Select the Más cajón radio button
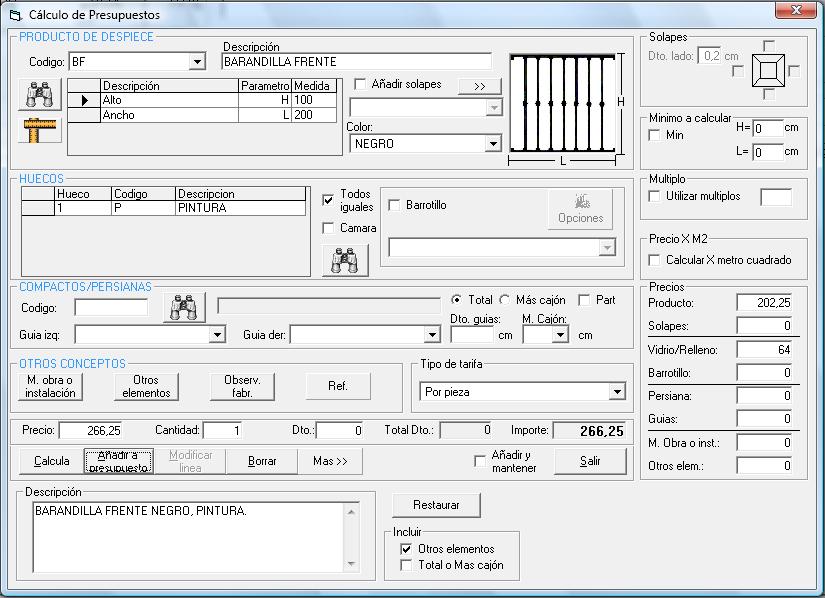Viewport: 825px width, 598px height. click(506, 300)
